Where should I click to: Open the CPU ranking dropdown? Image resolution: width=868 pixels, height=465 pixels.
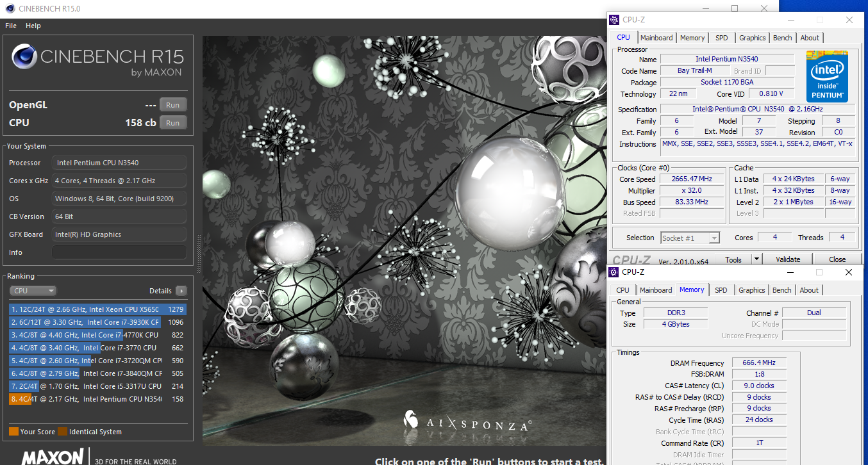pyautogui.click(x=33, y=290)
